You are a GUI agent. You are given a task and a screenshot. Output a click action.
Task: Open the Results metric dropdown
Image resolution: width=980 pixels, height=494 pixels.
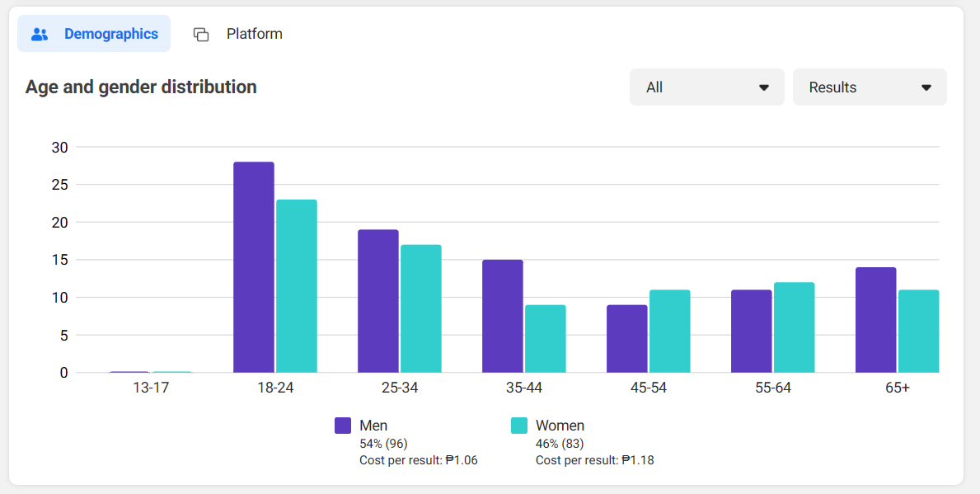click(869, 87)
